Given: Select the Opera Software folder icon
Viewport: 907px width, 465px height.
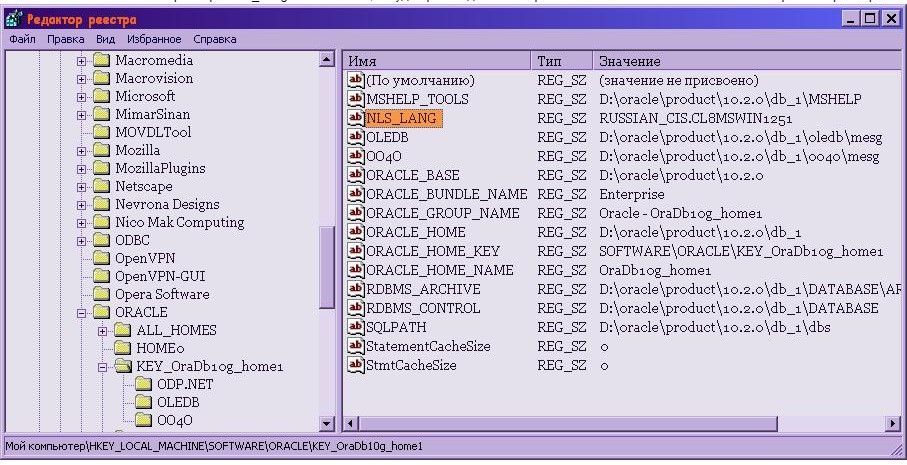Looking at the screenshot, I should tap(101, 294).
